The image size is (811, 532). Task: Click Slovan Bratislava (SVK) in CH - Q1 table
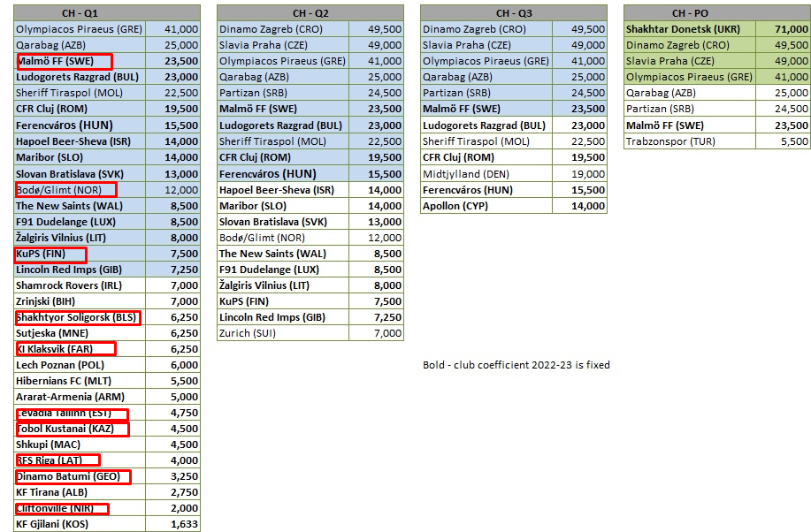tap(80, 174)
